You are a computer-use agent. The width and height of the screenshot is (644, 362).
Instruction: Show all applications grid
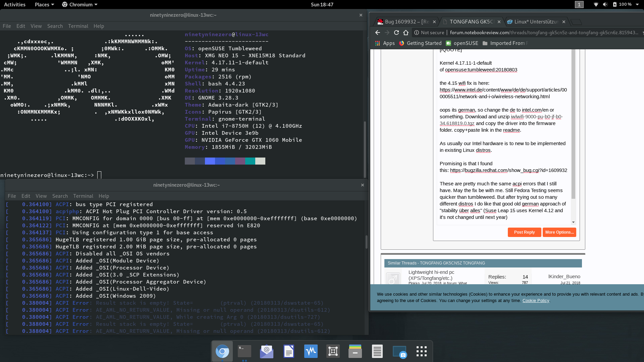[x=421, y=351]
